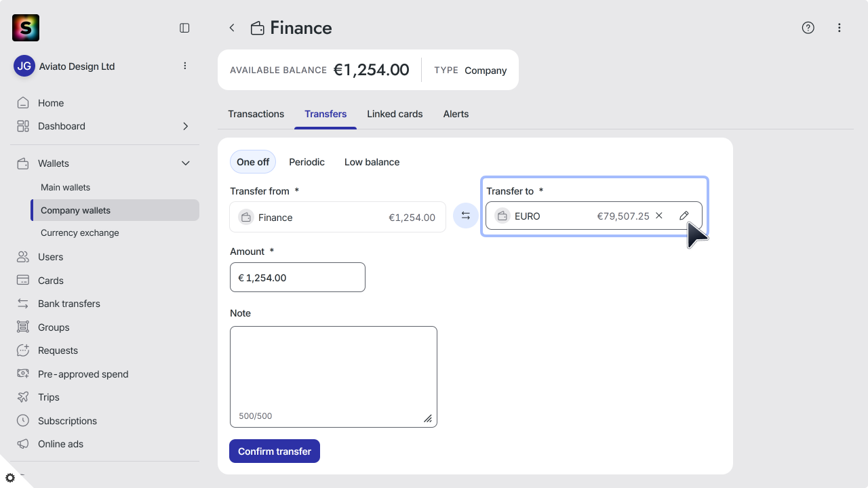Image resolution: width=868 pixels, height=488 pixels.
Task: Click the Dashboard grid icon
Action: (23, 126)
